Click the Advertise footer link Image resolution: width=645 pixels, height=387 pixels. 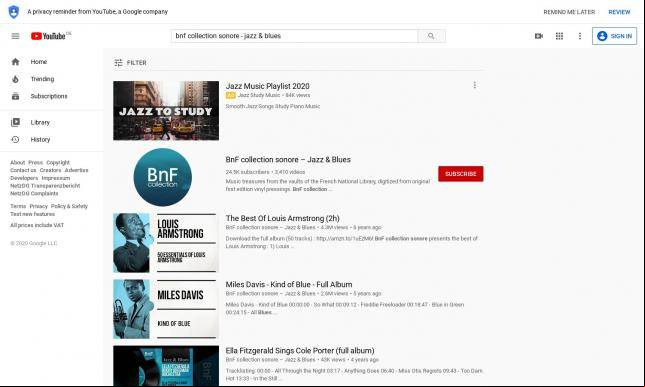(x=77, y=170)
